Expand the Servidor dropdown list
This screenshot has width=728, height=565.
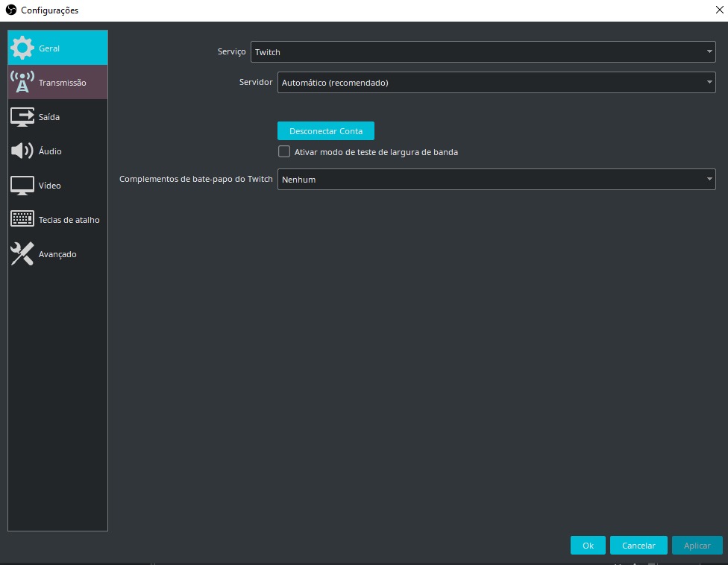click(x=496, y=83)
